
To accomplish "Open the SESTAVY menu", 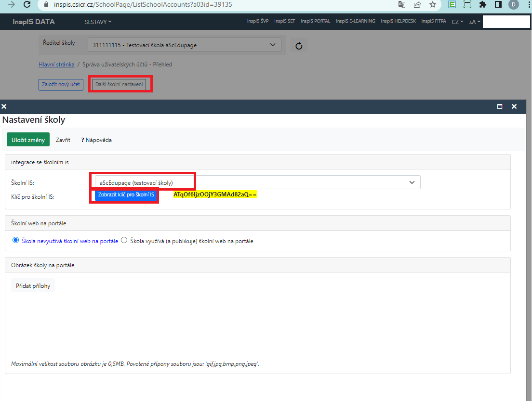I will click(x=98, y=22).
